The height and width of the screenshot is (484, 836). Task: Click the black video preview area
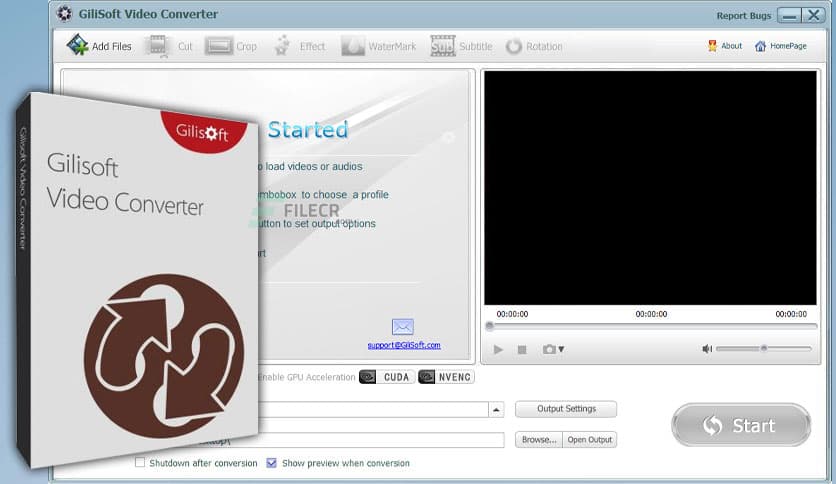650,188
